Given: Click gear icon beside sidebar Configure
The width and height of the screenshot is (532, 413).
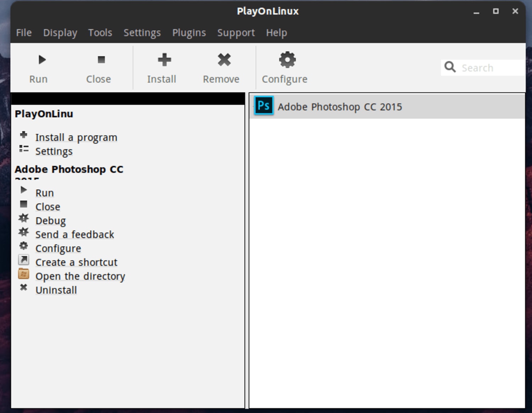Looking at the screenshot, I should click(x=24, y=245).
